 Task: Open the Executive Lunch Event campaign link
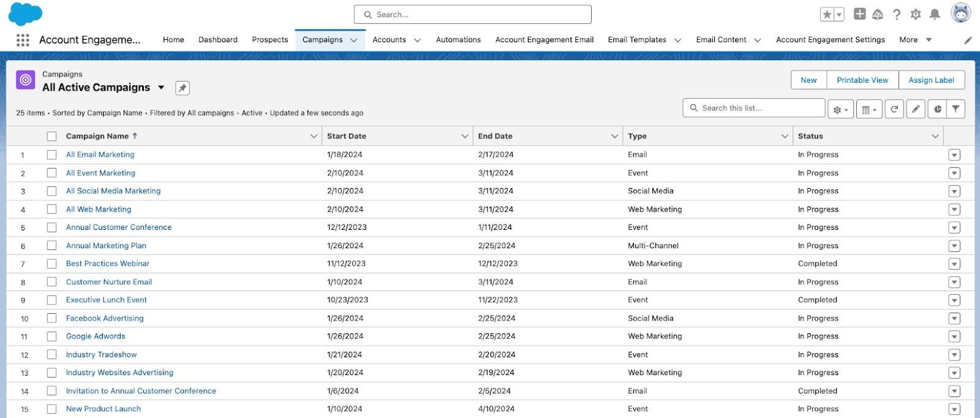coord(107,300)
